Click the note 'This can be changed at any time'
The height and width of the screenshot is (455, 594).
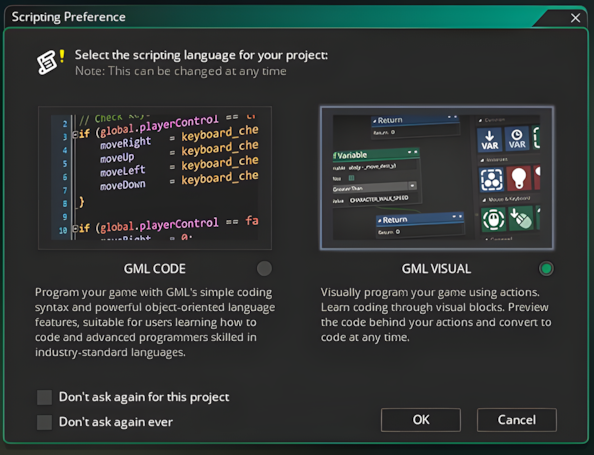click(x=180, y=71)
